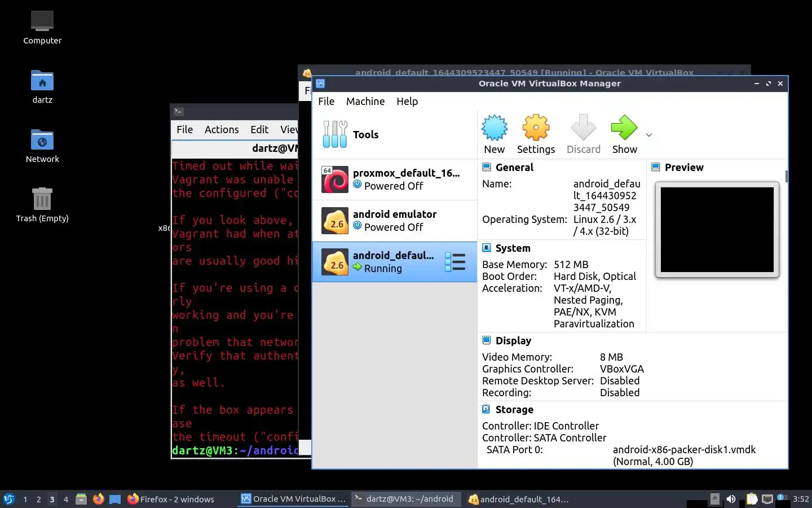Click the details pane vertical scrollbar

[x=786, y=176]
